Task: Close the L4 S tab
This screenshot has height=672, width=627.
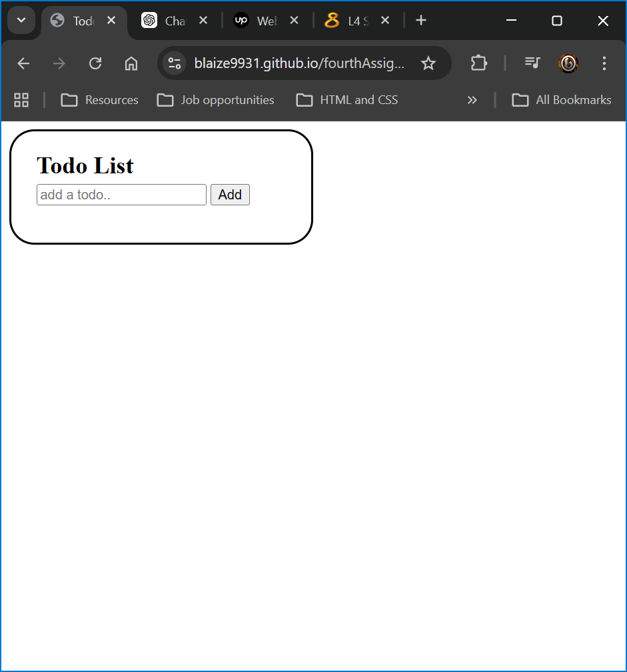Action: pyautogui.click(x=385, y=20)
